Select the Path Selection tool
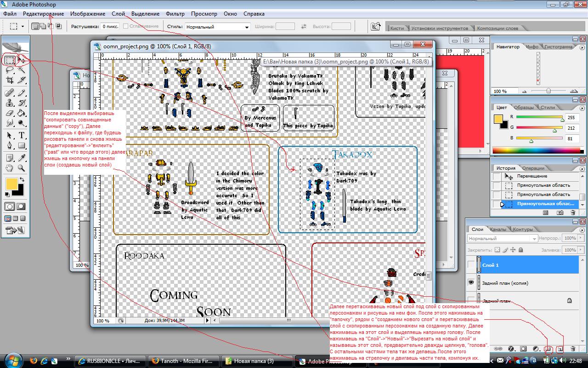 click(10, 135)
